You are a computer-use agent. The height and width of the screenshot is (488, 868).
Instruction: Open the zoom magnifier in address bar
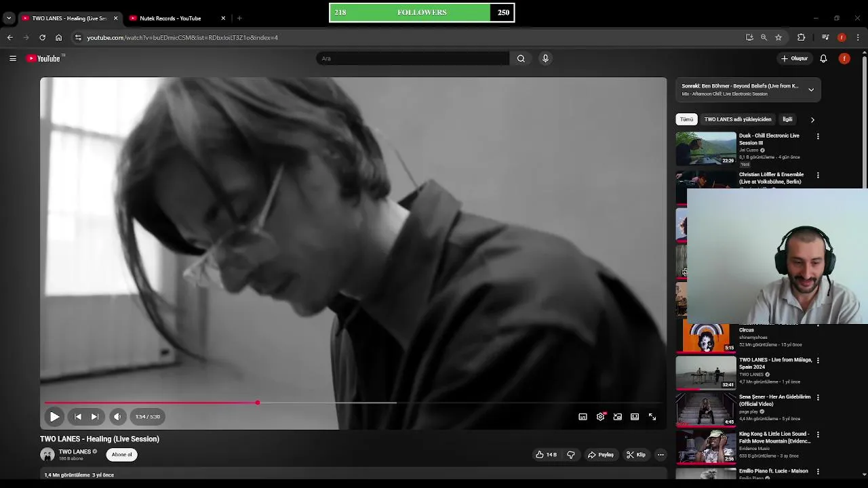click(x=764, y=37)
